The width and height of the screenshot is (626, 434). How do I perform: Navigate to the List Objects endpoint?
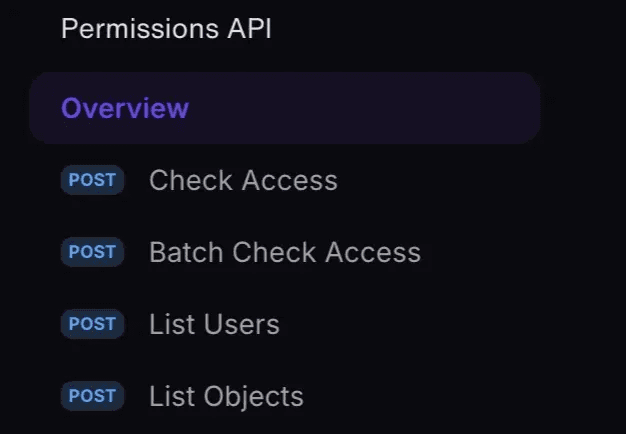coord(226,396)
